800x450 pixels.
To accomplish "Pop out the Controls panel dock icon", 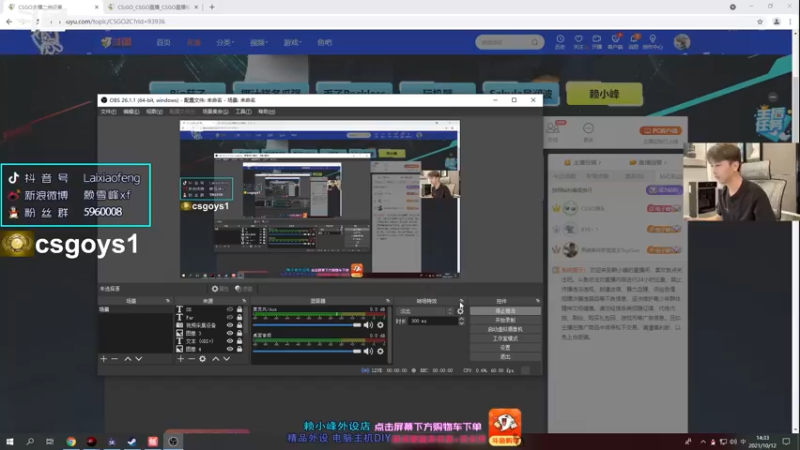I will coord(538,301).
